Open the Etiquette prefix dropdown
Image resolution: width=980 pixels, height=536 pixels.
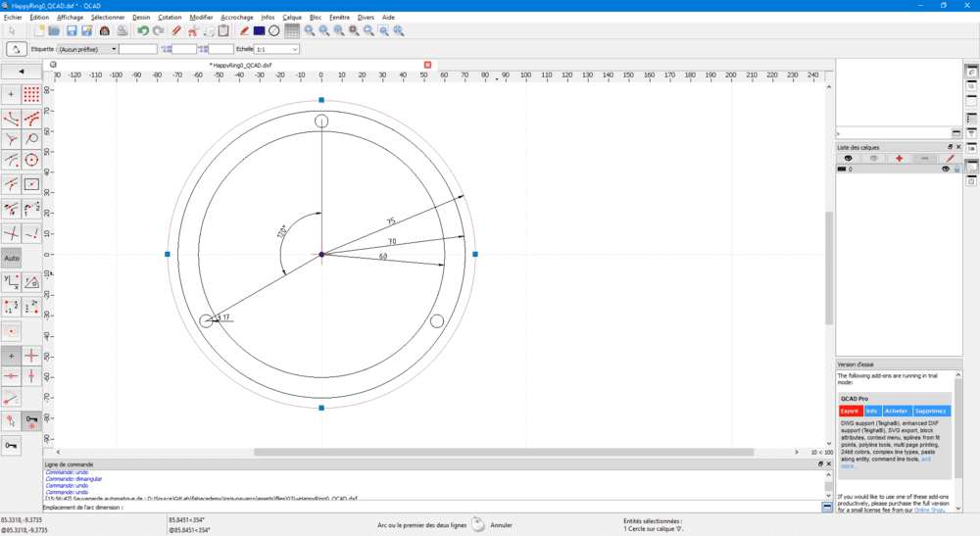pyautogui.click(x=88, y=49)
